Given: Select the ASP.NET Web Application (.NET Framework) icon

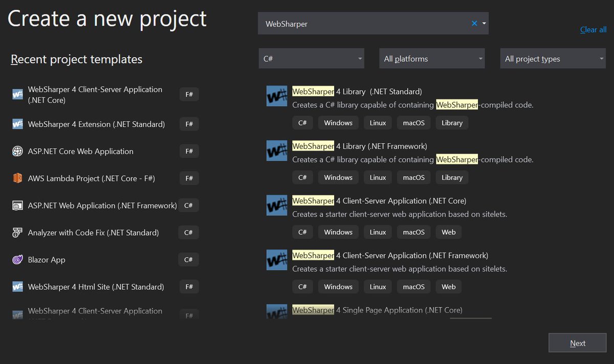Looking at the screenshot, I should 16,205.
